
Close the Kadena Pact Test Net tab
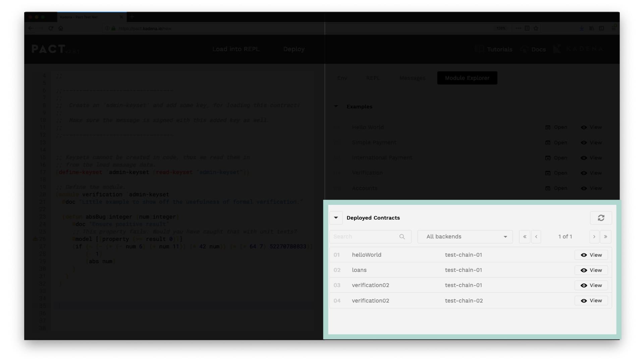(x=121, y=17)
